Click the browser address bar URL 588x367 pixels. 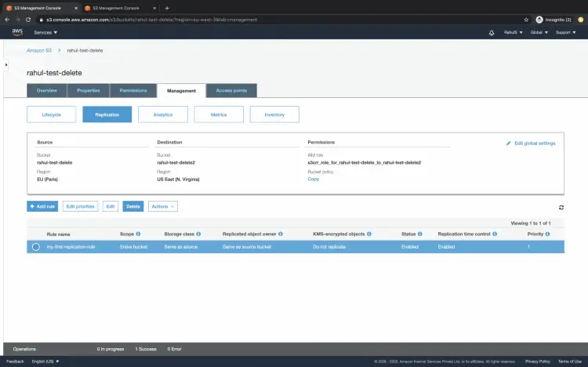click(152, 20)
